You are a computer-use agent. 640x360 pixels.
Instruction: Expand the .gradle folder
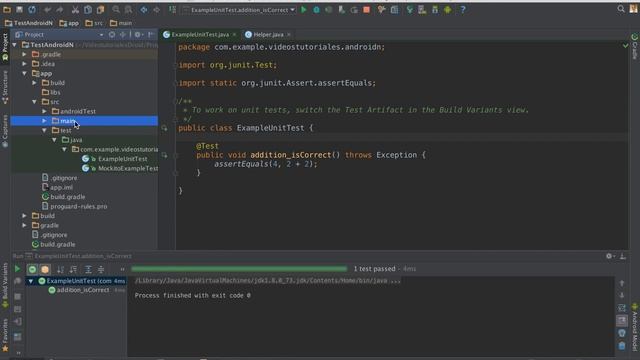[24, 54]
